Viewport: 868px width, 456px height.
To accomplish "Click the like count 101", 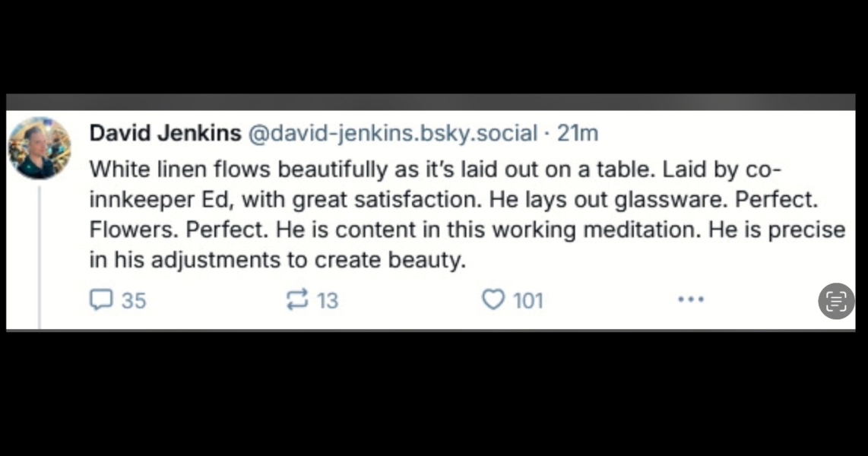I will (528, 301).
